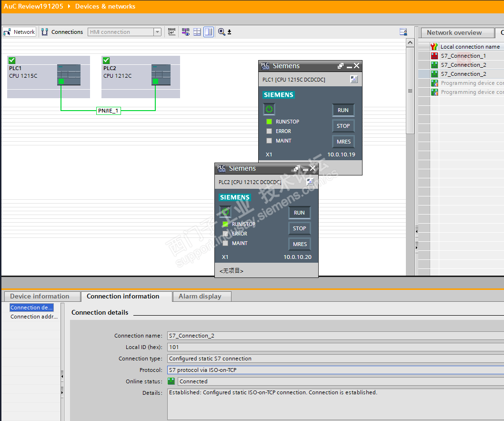The height and width of the screenshot is (421, 504).
Task: Click the relabel names toolbar icon
Action: pyautogui.click(x=171, y=31)
